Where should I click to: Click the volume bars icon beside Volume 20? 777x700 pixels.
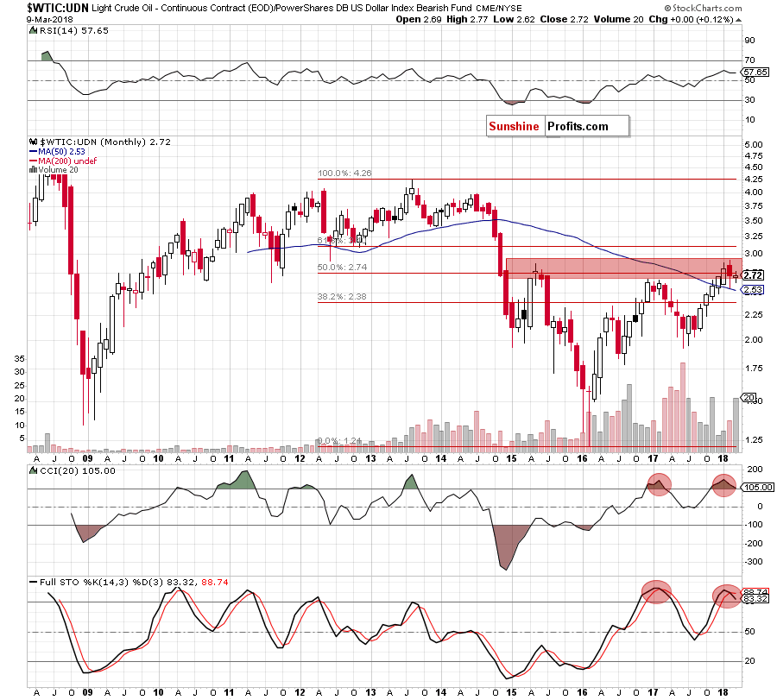(x=33, y=170)
